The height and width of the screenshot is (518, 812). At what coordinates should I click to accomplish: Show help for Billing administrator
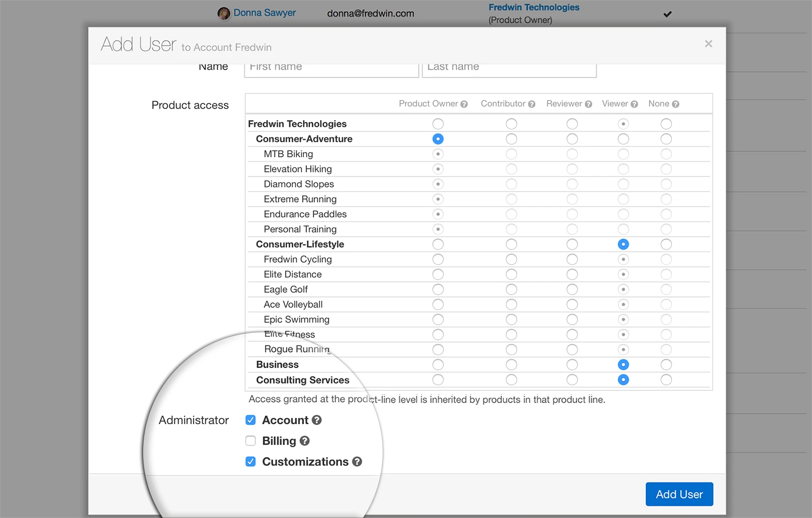(x=304, y=441)
